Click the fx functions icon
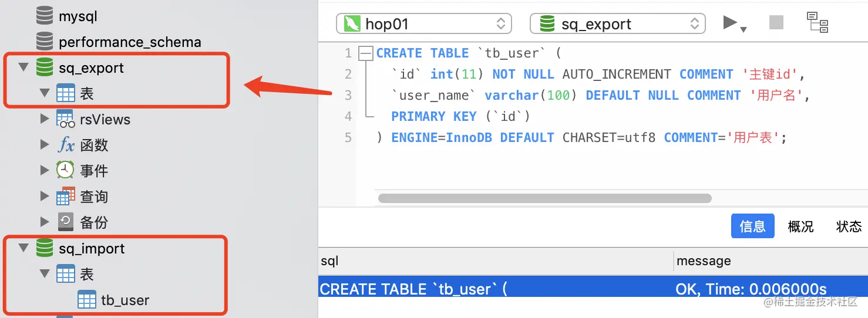 click(66, 145)
